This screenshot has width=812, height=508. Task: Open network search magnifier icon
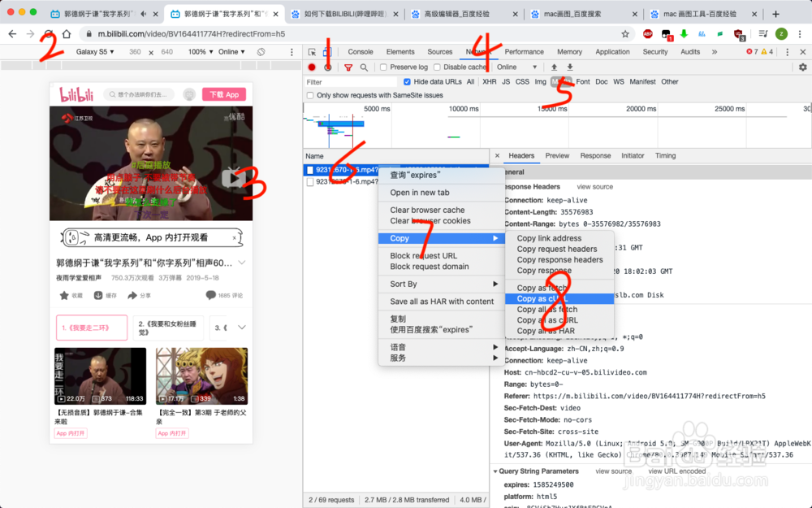(x=364, y=67)
